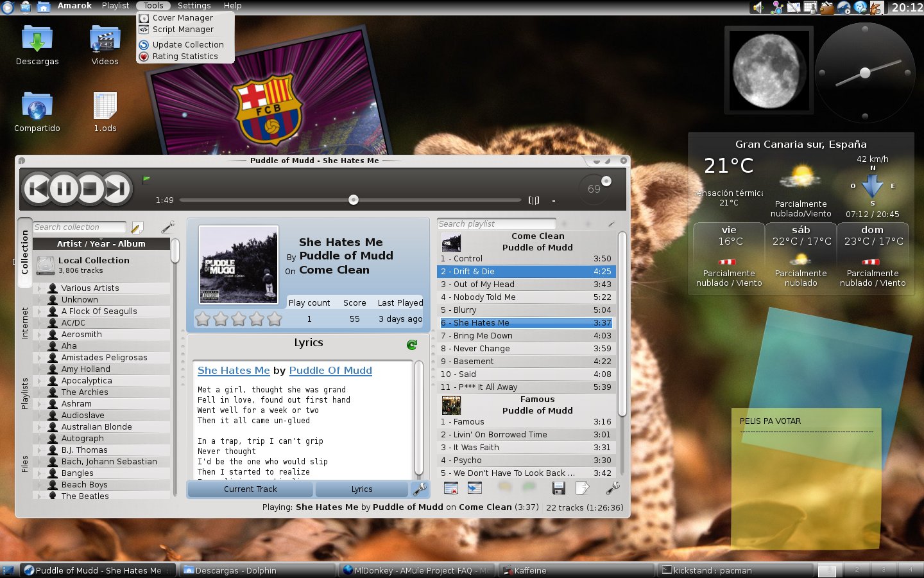This screenshot has height=578, width=924.
Task: Click the clear playlist icon
Action: pos(451,489)
